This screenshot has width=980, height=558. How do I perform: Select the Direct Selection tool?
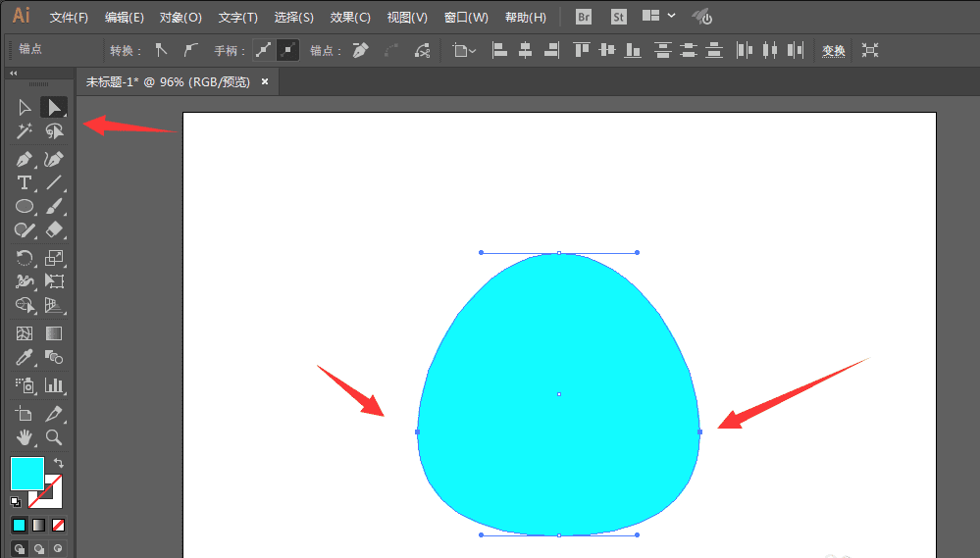coord(54,108)
